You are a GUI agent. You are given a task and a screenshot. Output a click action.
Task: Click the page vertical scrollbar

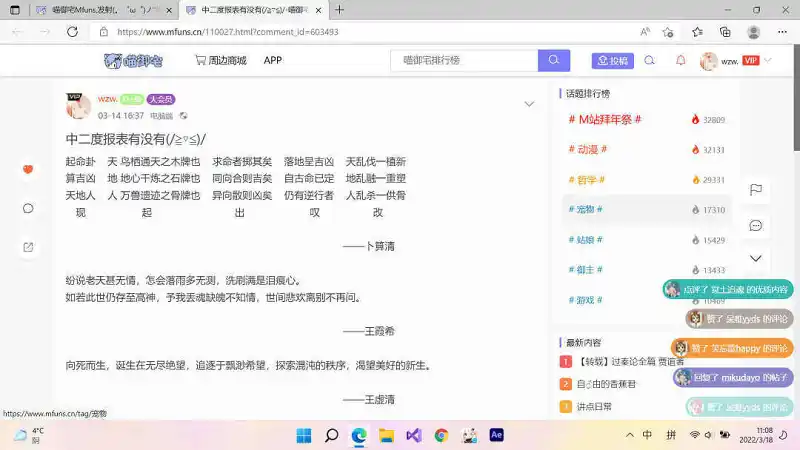point(796,98)
